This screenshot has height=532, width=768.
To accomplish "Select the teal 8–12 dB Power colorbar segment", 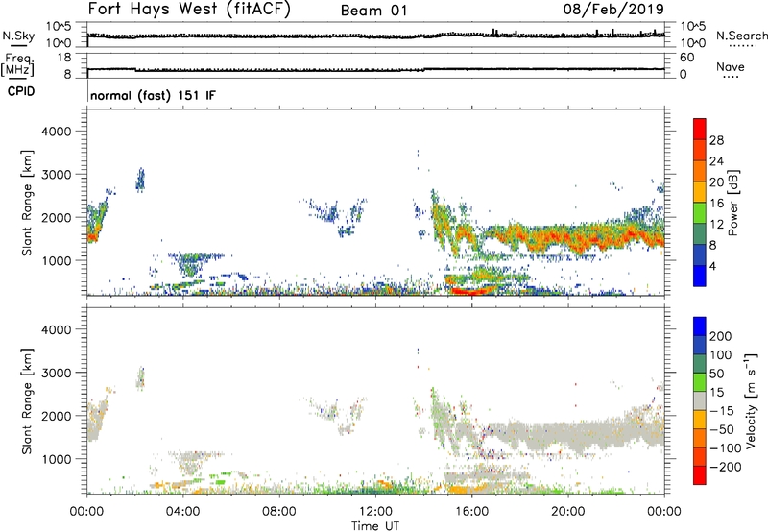I will 700,234.
